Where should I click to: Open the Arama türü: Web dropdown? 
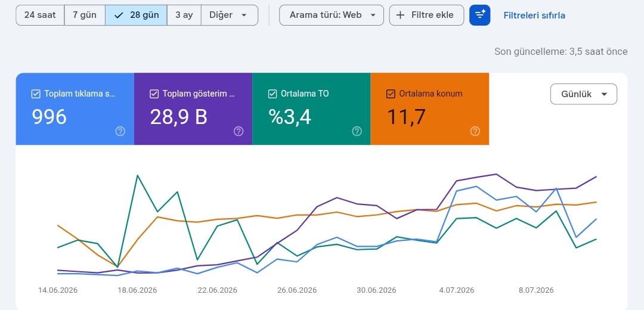[x=332, y=15]
